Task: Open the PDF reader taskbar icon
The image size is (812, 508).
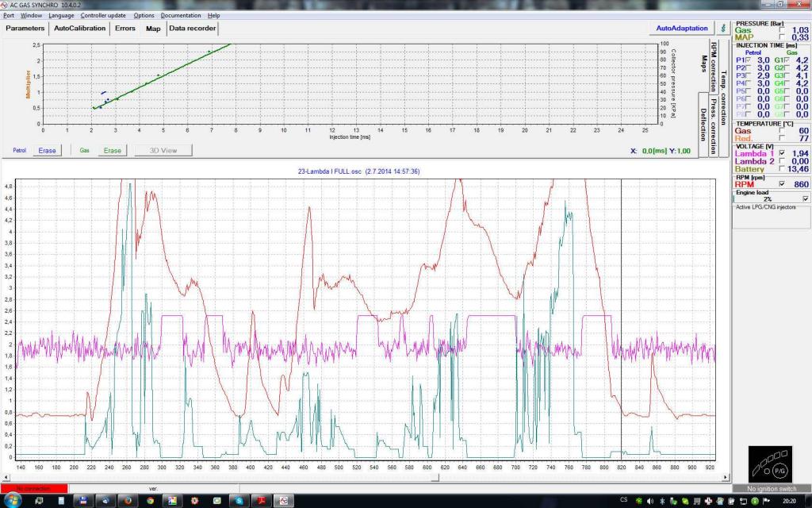Action: (261, 502)
